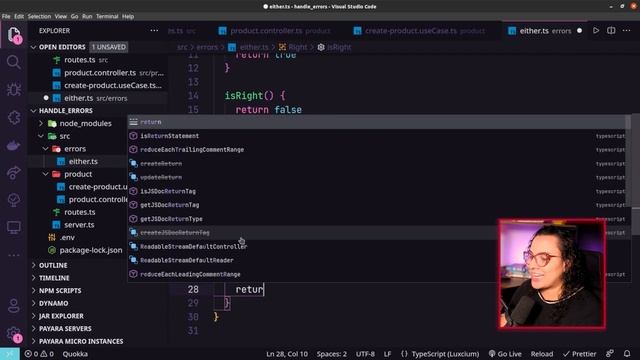Expand the PAYARA MICRO INSTANCES section
The image size is (640, 360).
81,341
